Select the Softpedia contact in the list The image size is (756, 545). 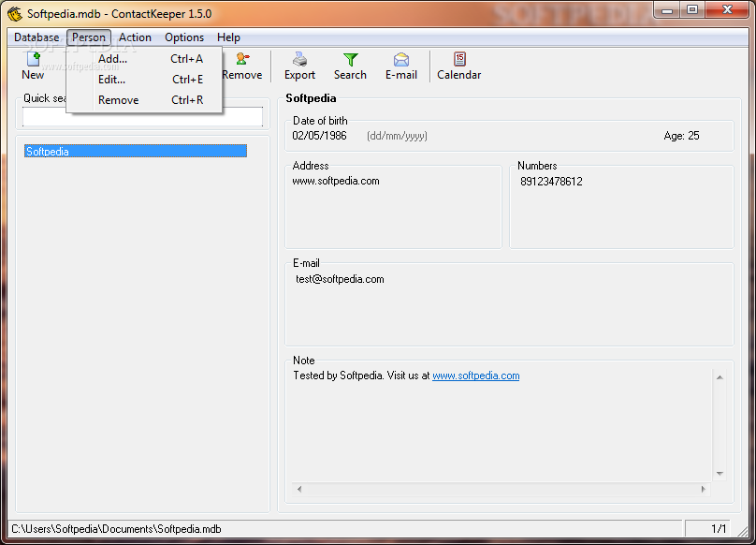click(136, 151)
